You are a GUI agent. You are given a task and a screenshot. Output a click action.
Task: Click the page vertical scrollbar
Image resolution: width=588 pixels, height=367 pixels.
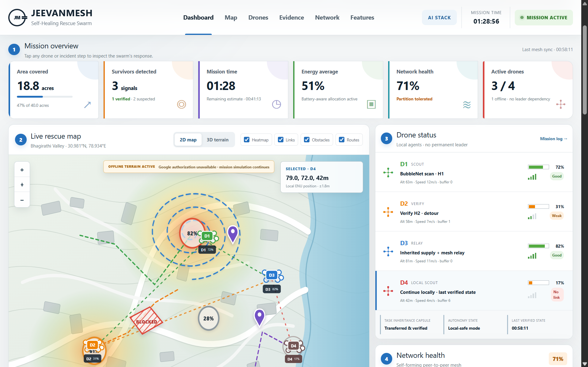click(x=585, y=70)
